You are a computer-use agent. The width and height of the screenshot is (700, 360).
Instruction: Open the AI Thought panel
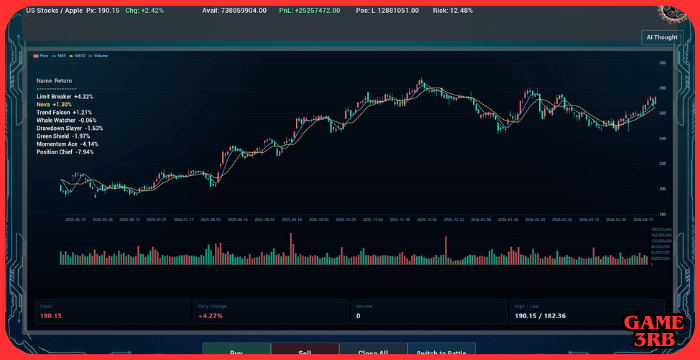[661, 38]
